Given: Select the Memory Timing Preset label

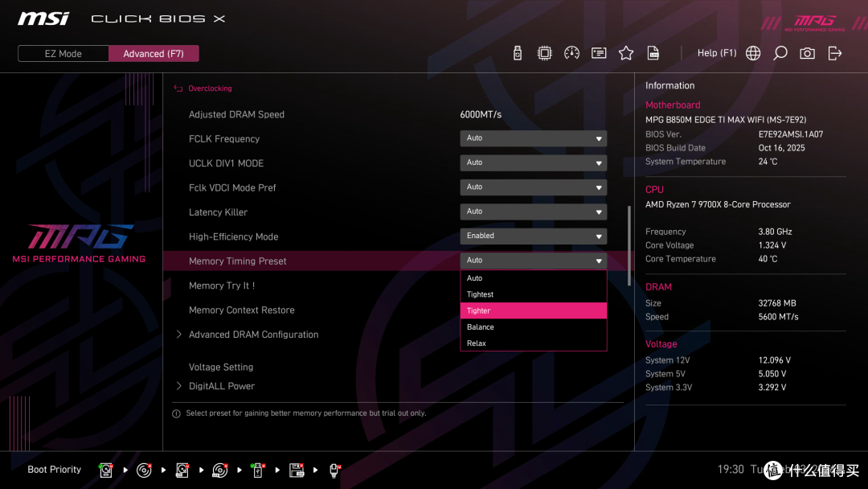Looking at the screenshot, I should pos(237,261).
